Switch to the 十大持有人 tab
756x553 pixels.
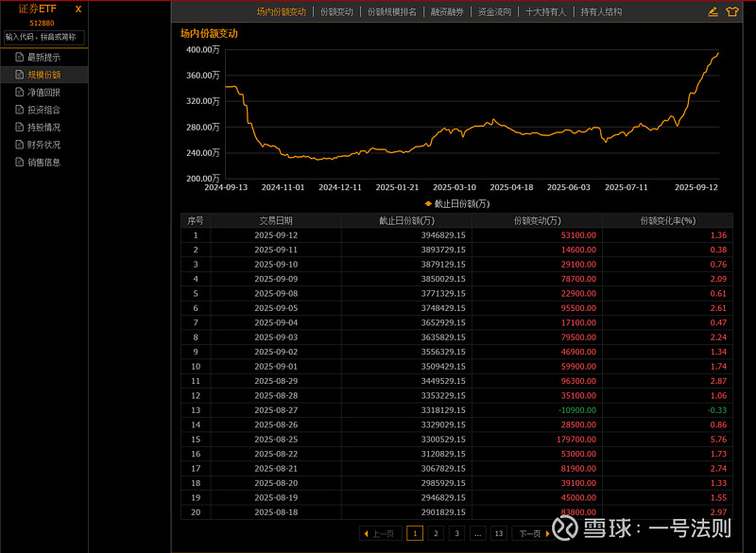point(545,11)
